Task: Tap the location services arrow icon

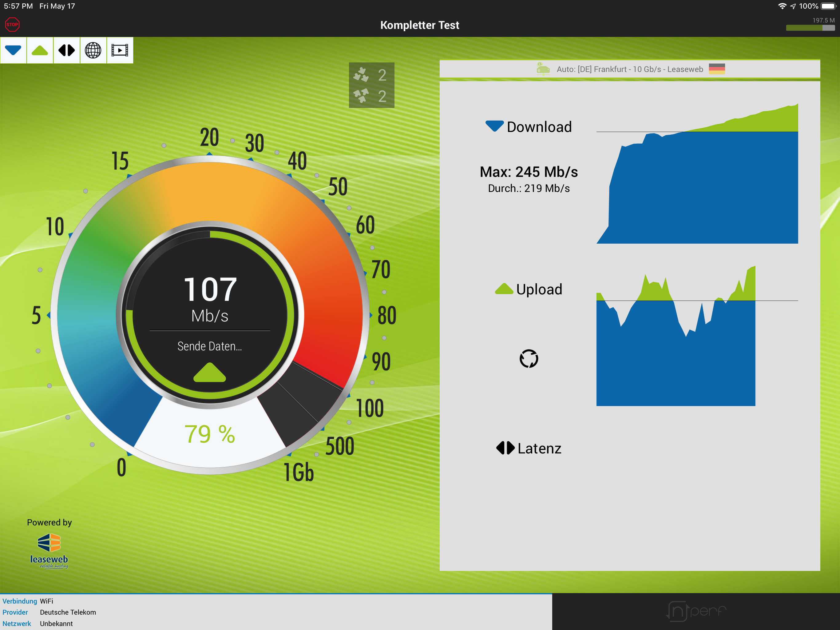Action: 793,6
